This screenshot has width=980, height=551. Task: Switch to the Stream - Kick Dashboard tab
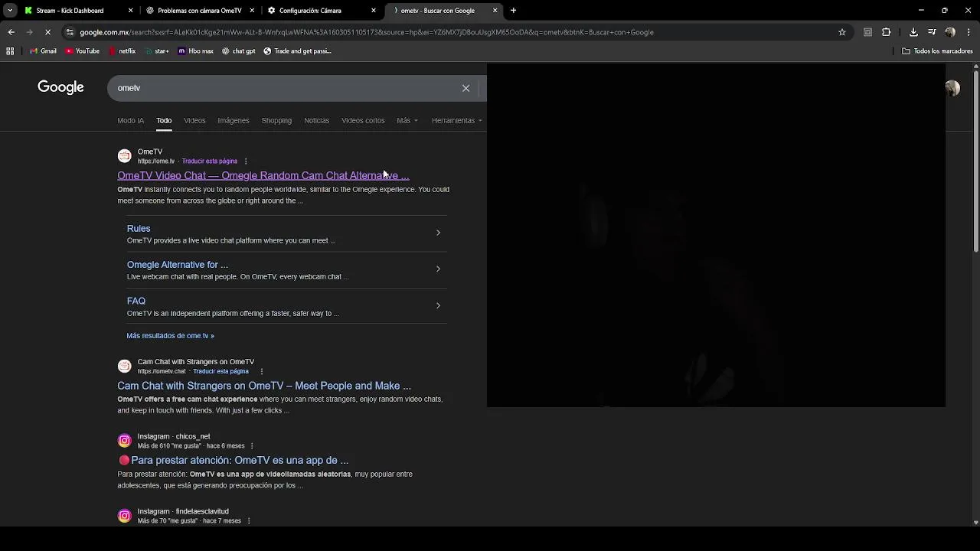coord(70,11)
